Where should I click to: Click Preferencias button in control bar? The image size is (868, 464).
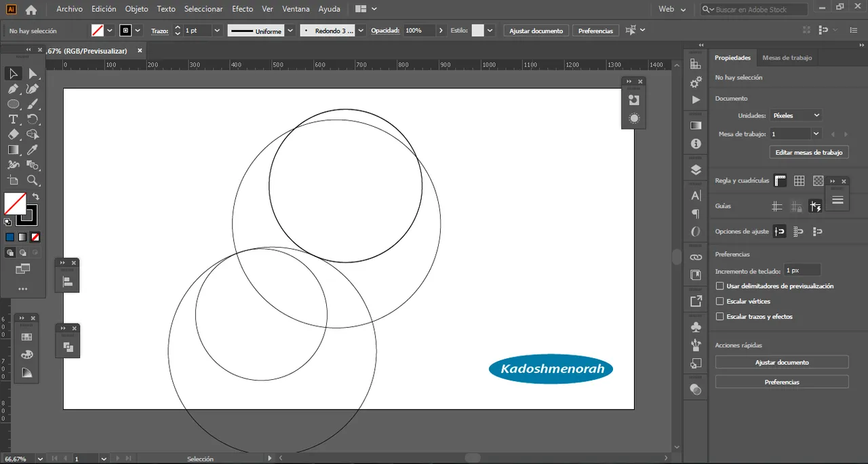click(595, 31)
